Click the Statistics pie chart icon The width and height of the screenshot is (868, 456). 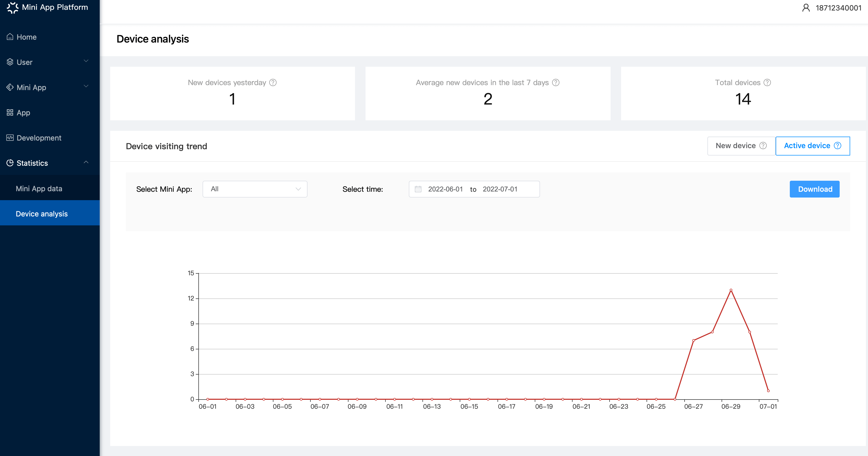[x=10, y=163]
